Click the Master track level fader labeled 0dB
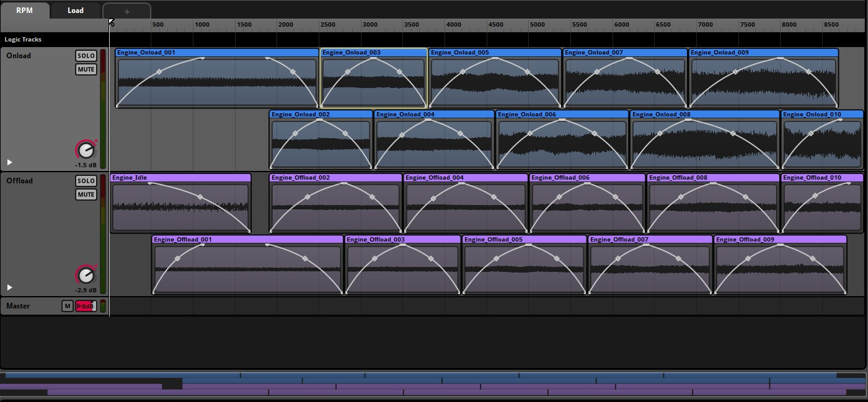The width and height of the screenshot is (868, 402). coord(85,305)
